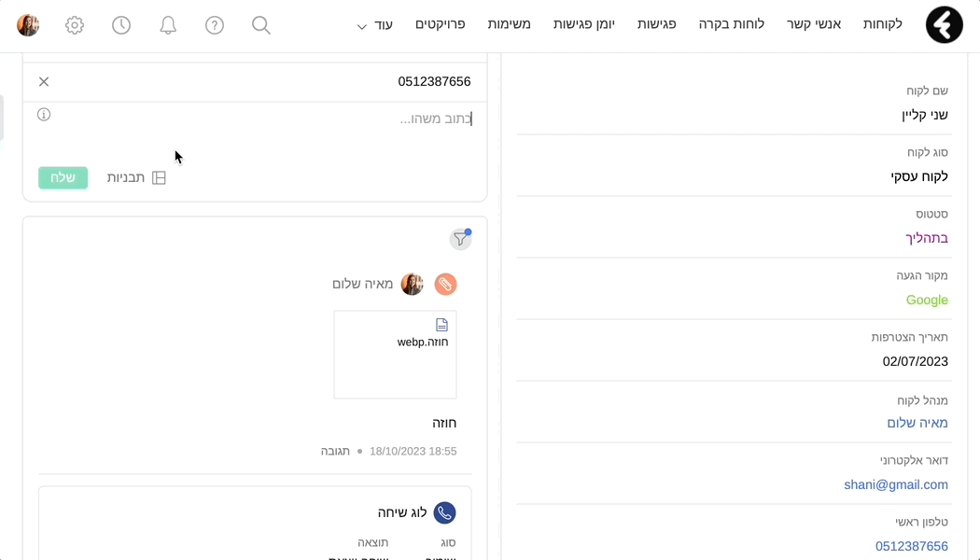The height and width of the screenshot is (560, 980).
Task: Click the timestamp 18/10/2023 18:55
Action: coord(413,451)
